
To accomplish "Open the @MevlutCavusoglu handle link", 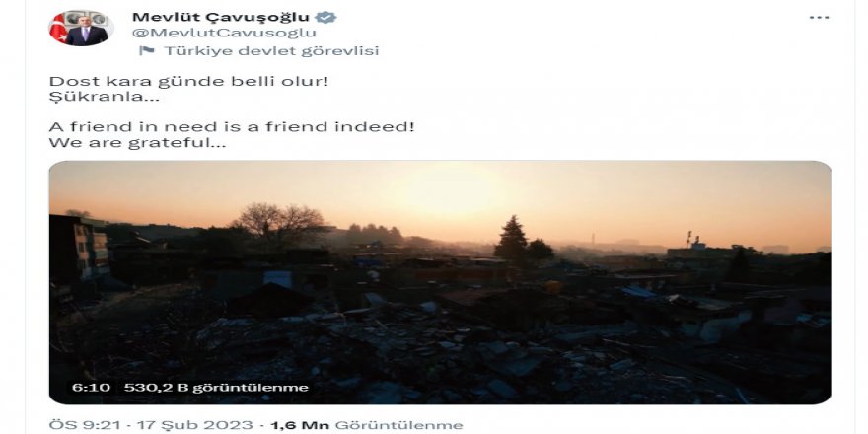I will (224, 33).
